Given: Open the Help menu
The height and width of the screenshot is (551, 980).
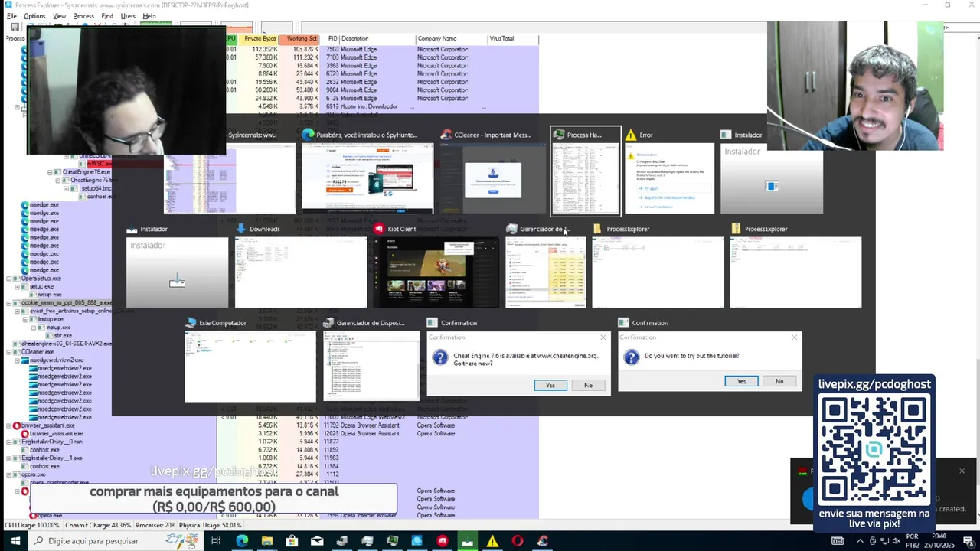Looking at the screenshot, I should click(x=149, y=15).
